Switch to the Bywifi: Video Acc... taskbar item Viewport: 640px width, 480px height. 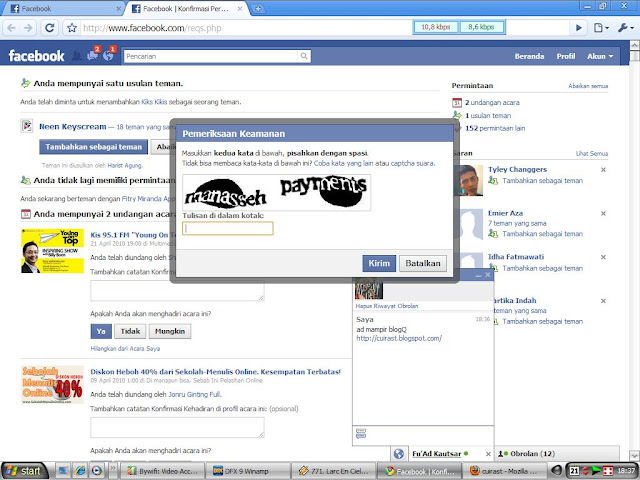(163, 471)
